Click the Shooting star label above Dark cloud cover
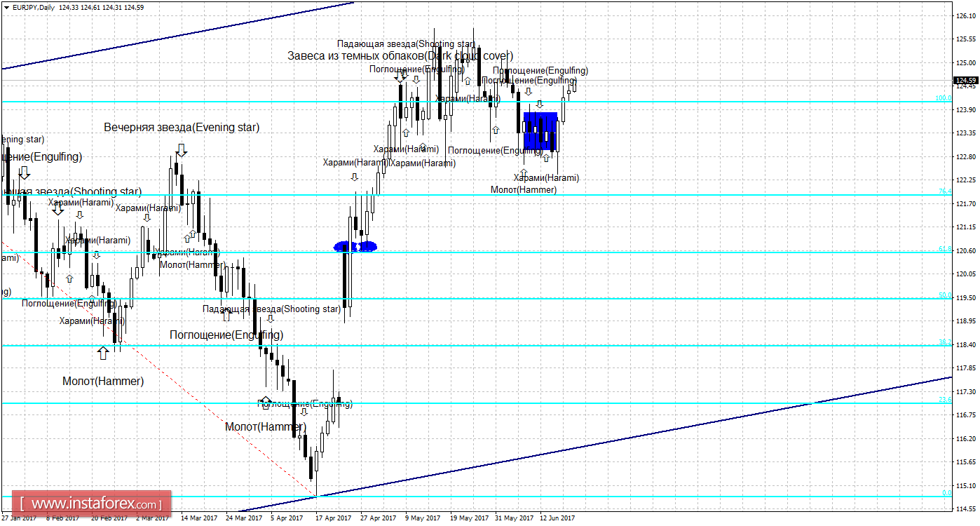This screenshot has height=526, width=980. coord(406,44)
